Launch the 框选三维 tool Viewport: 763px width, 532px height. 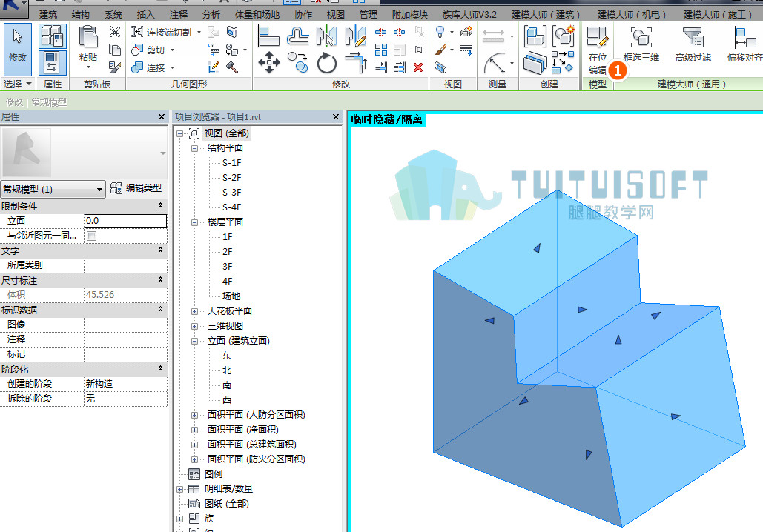point(641,44)
